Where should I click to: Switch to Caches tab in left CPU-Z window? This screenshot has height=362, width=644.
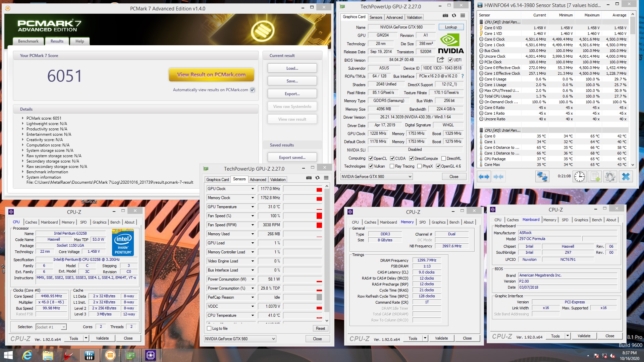coord(31,222)
